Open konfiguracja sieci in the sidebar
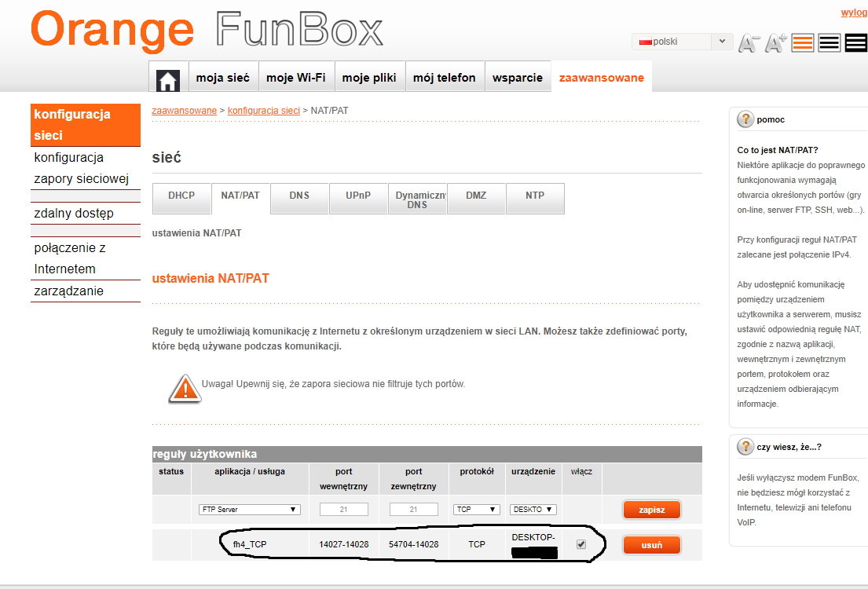The height and width of the screenshot is (589, 868). point(86,125)
